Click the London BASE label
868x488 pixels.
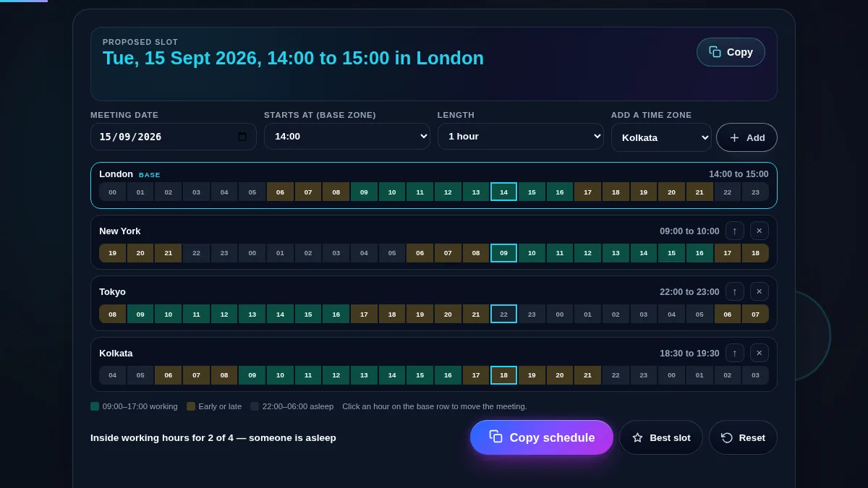[150, 175]
